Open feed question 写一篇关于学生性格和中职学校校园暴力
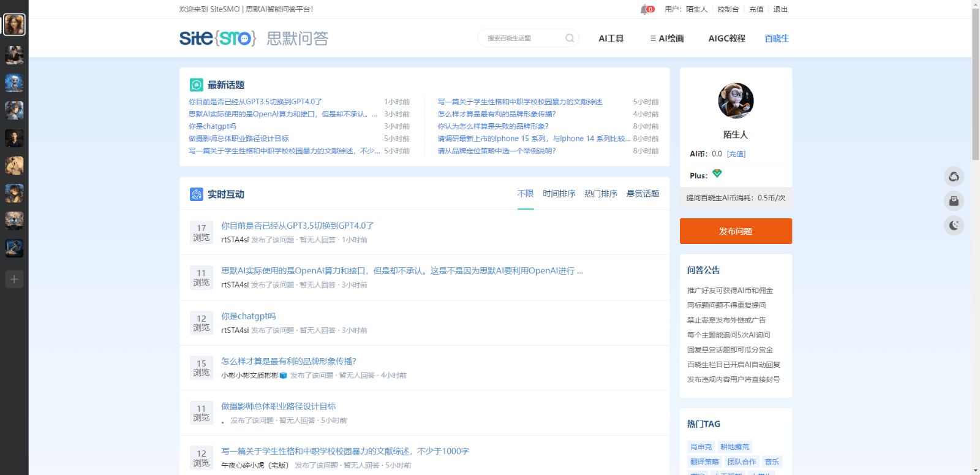This screenshot has width=980, height=475. 345,451
